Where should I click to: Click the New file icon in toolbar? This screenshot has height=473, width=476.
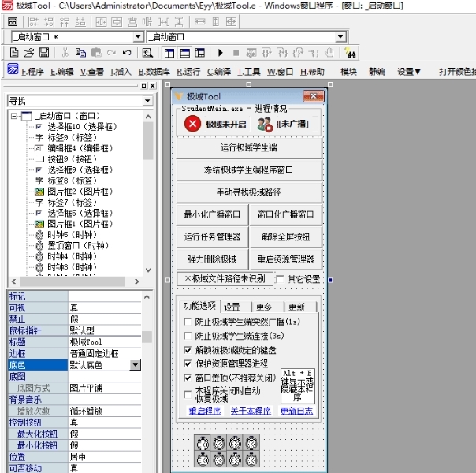click(14, 53)
